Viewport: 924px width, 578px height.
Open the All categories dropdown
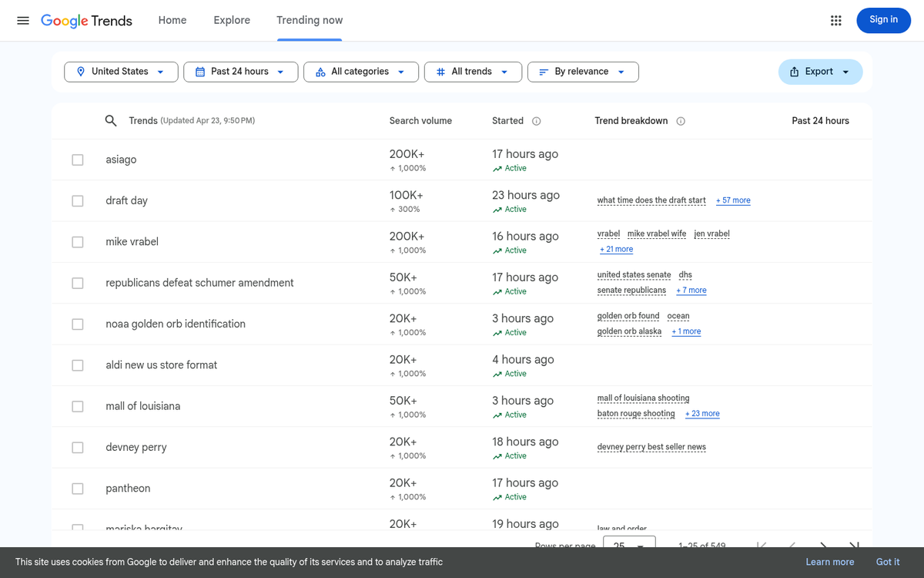tap(360, 72)
